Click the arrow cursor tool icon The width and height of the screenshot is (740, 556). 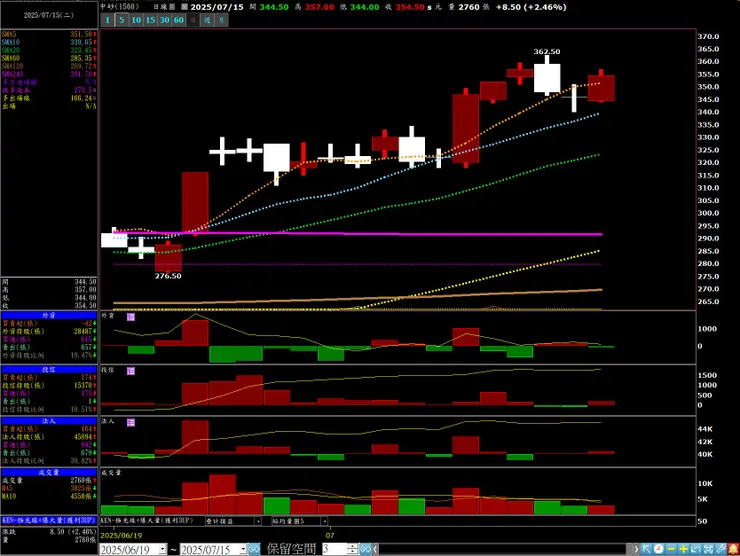point(646,549)
